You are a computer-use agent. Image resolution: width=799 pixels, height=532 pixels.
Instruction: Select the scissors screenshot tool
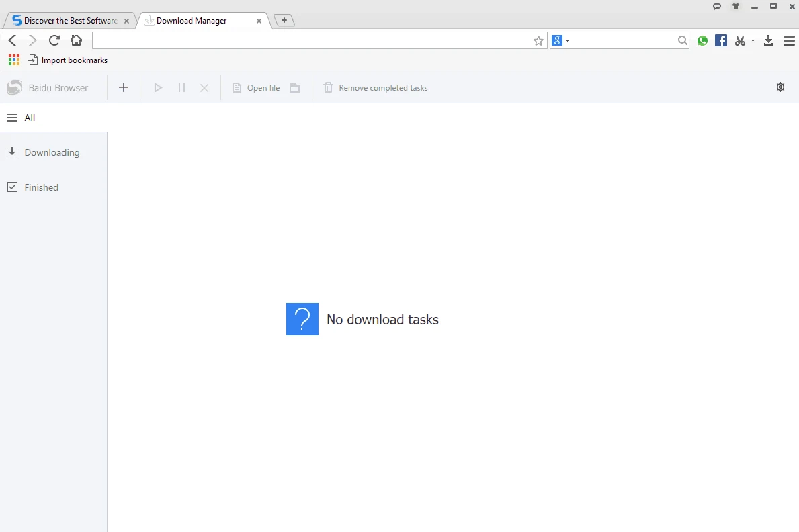(741, 41)
